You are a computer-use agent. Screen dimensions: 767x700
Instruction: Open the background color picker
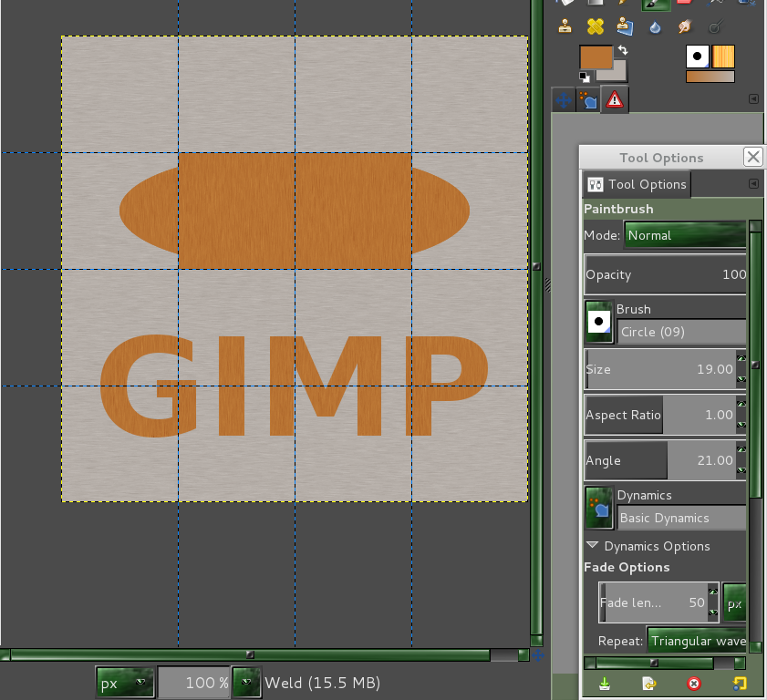617,73
